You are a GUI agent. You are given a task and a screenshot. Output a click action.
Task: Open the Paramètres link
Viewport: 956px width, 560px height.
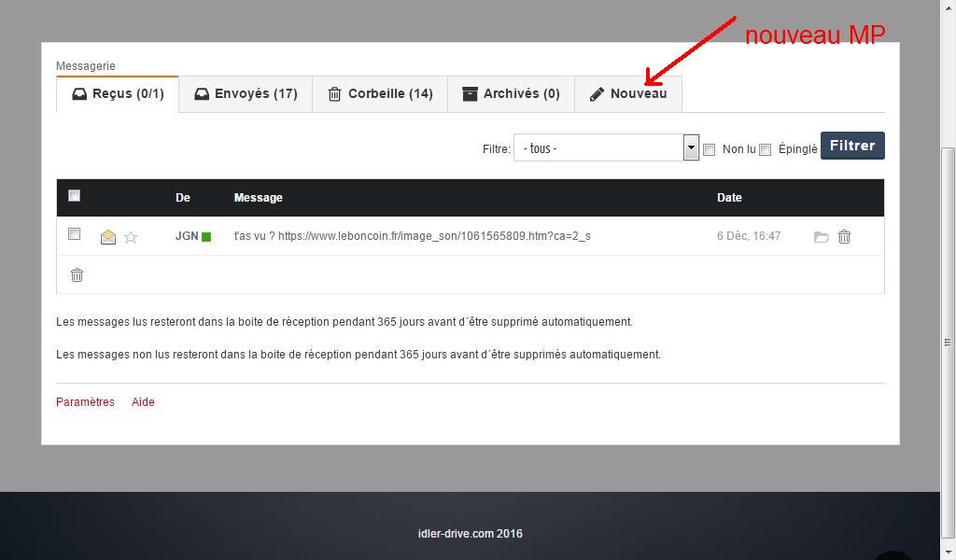85,402
